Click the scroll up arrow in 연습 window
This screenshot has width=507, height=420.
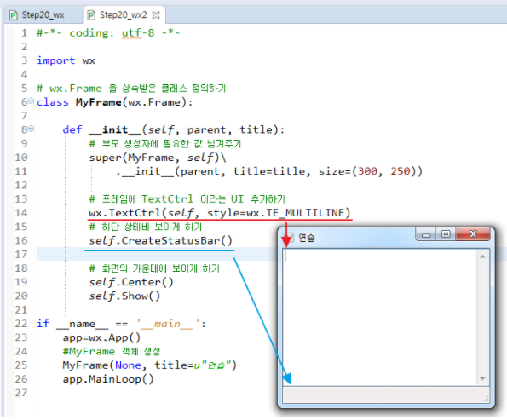482,256
